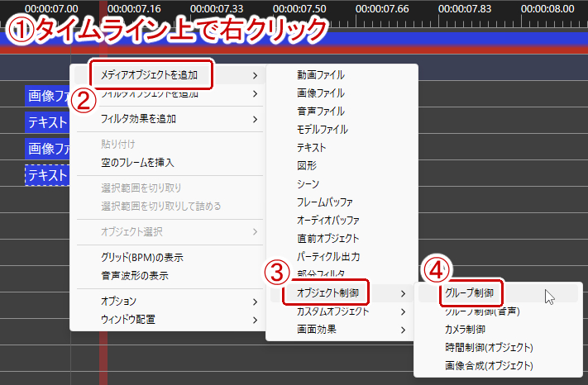Choose カメラ制御 from submenu

466,330
